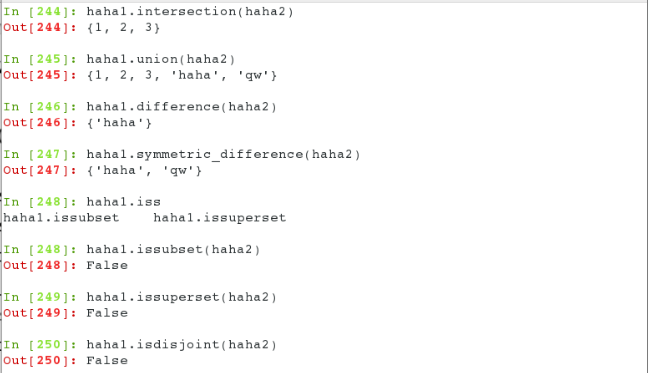The width and height of the screenshot is (650, 373).
Task: Click the Out[246] red prompt label
Action: point(40,123)
